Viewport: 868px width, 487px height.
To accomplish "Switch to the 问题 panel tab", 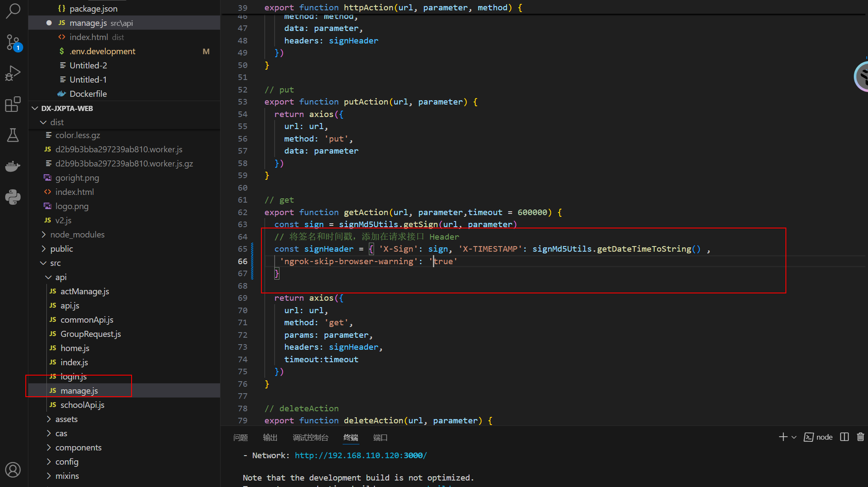I will (240, 438).
